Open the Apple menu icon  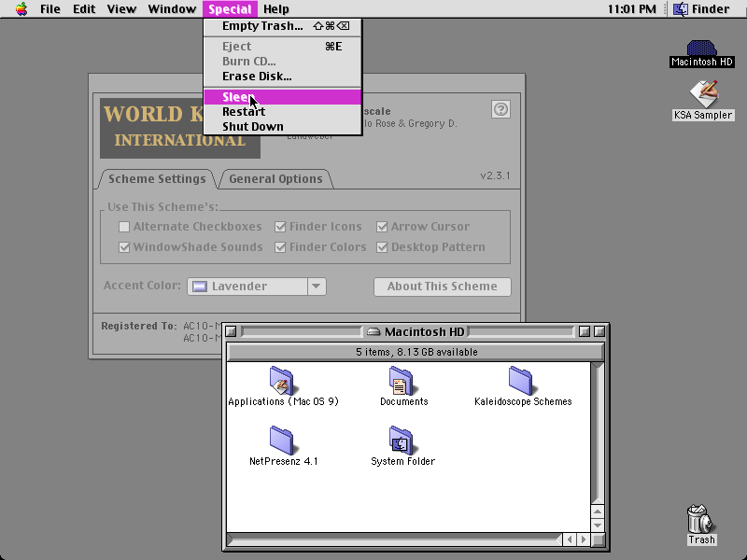click(21, 9)
